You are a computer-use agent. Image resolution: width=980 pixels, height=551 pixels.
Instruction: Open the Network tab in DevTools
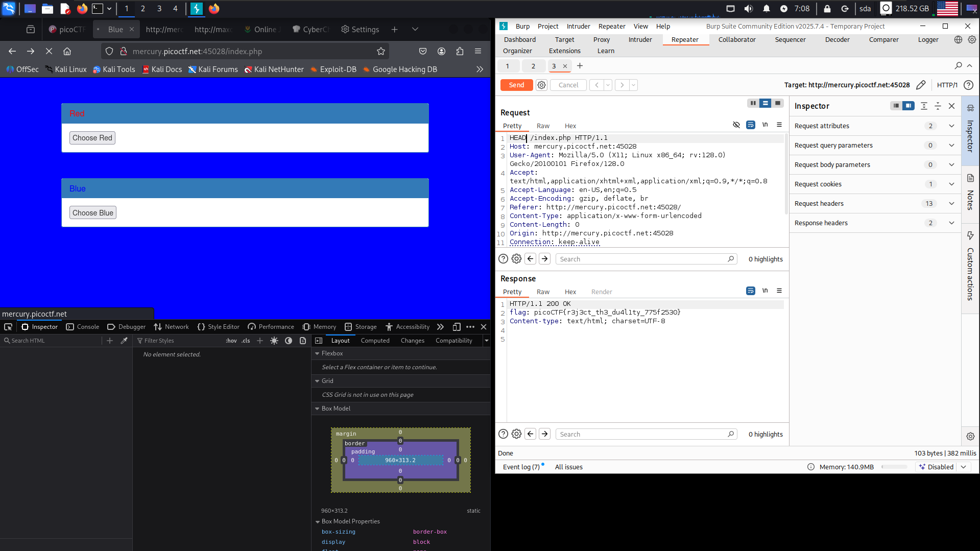point(172,327)
